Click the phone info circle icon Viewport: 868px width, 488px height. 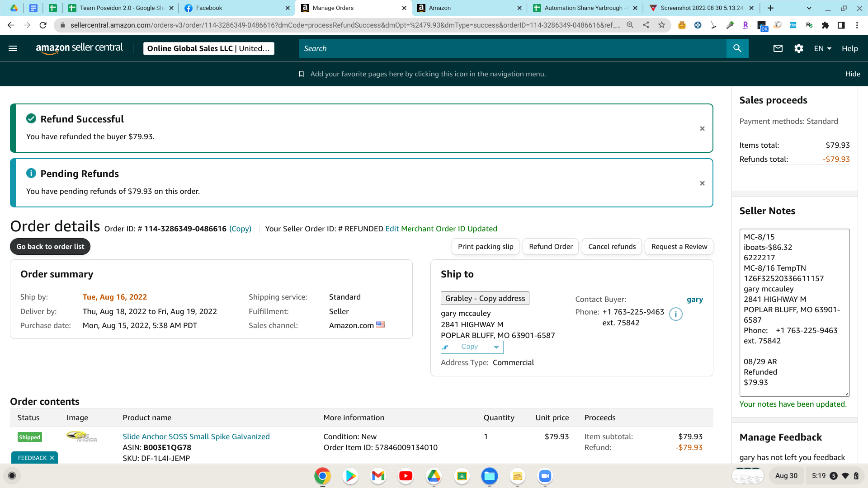click(x=676, y=314)
